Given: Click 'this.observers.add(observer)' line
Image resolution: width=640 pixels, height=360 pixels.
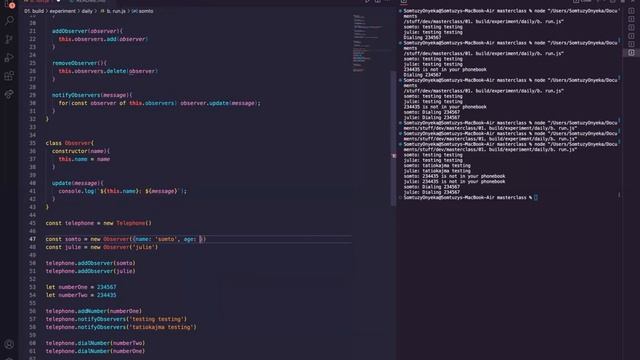Looking at the screenshot, I should [x=103, y=39].
